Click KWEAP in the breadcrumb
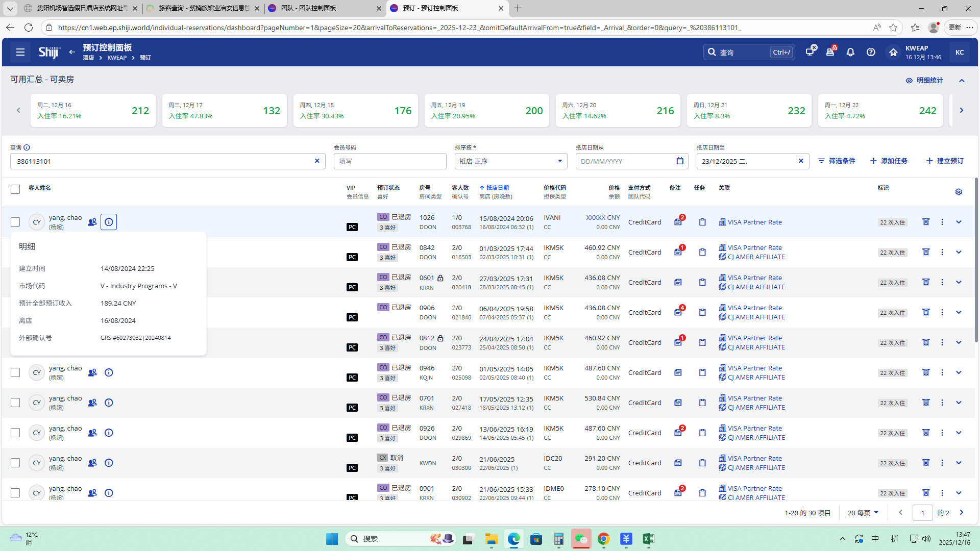Viewport: 980px width, 551px height. pos(117,58)
